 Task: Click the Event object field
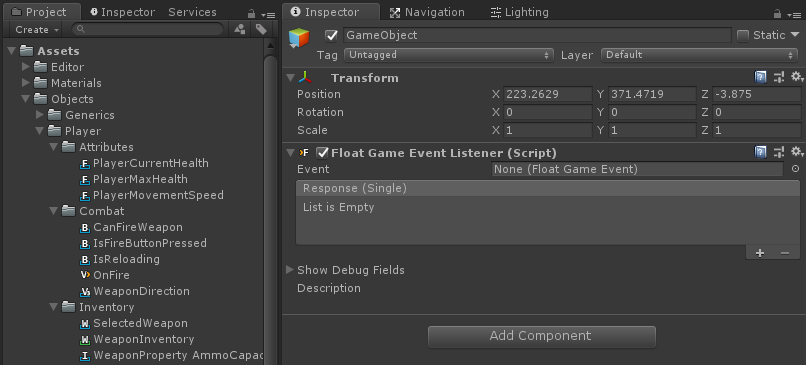click(x=637, y=169)
